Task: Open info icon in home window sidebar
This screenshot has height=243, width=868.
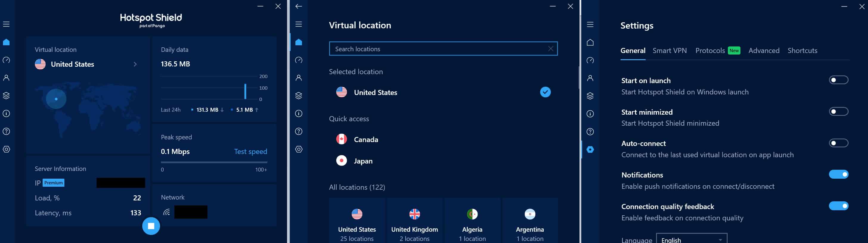Action: tap(6, 113)
